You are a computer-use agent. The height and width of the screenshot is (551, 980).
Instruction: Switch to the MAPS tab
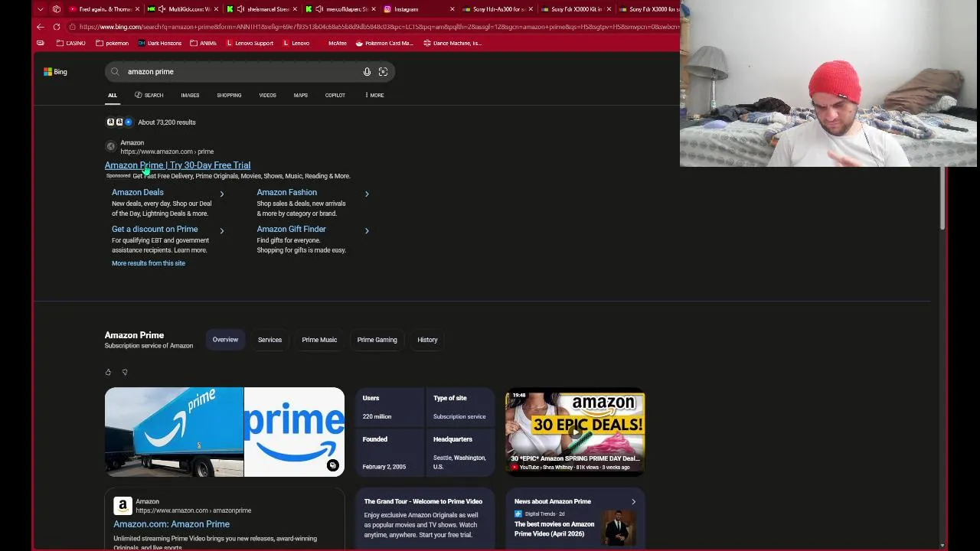click(x=300, y=95)
